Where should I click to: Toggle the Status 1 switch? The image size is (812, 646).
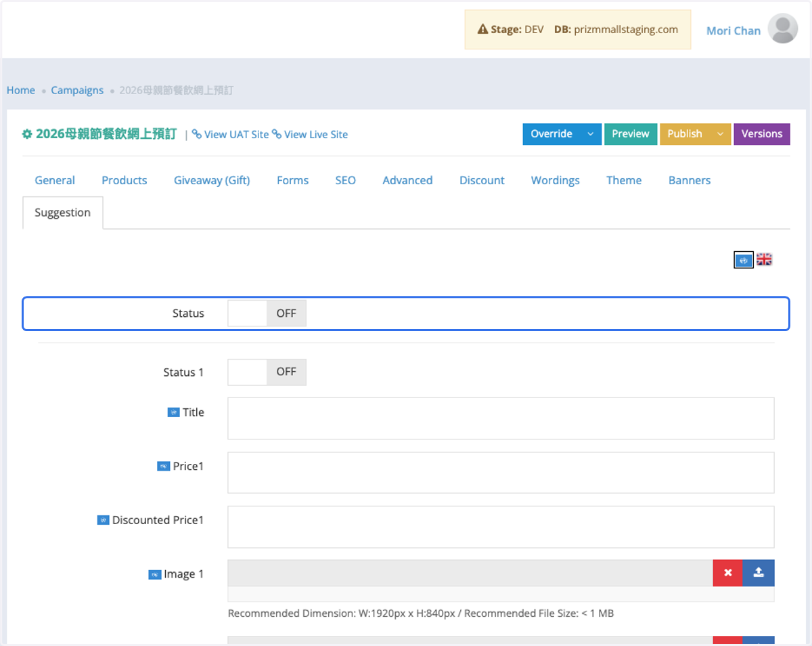(x=267, y=372)
